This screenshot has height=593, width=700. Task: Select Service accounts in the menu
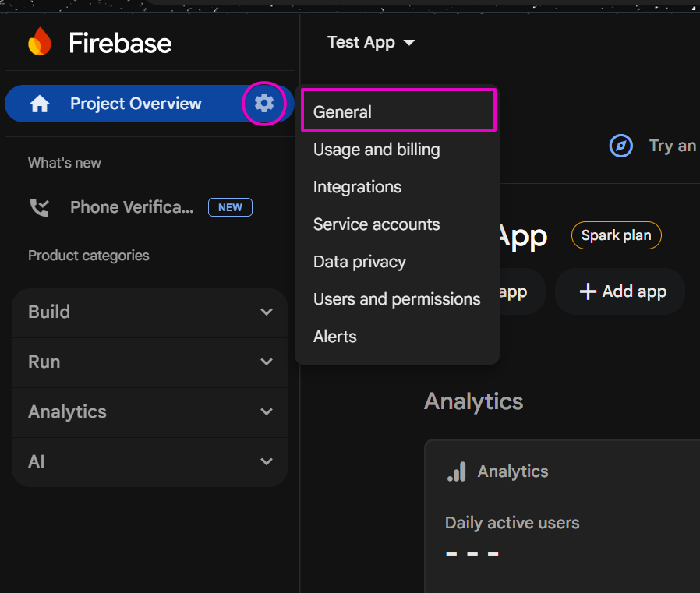click(x=377, y=224)
